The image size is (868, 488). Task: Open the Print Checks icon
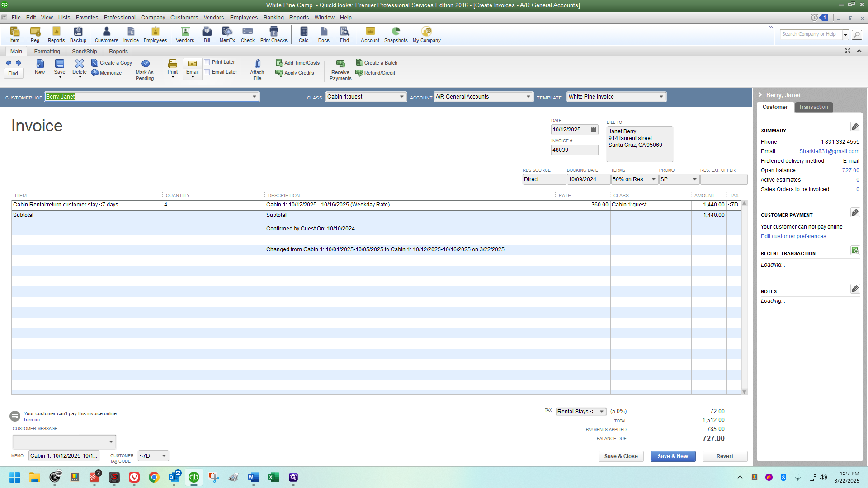pos(274,34)
